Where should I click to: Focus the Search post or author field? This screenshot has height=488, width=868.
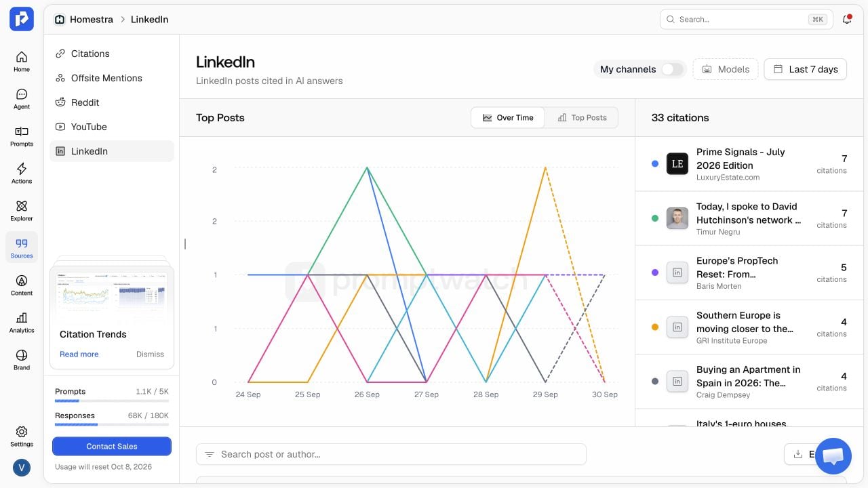click(391, 454)
